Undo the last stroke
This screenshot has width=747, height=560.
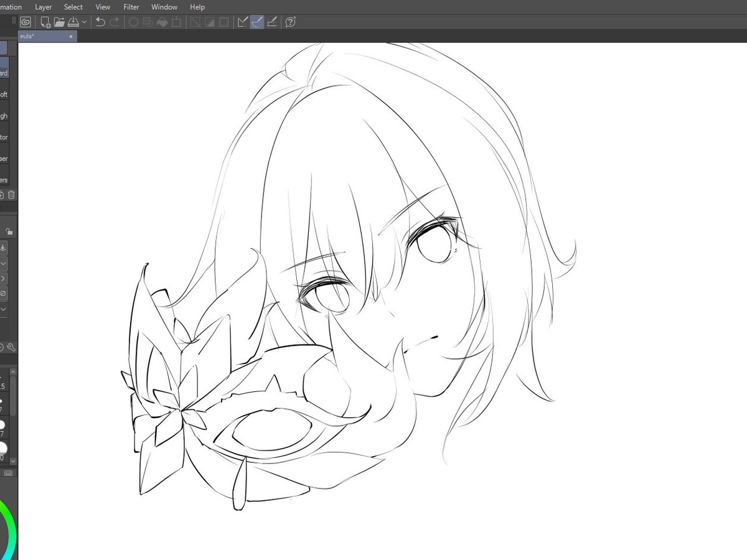pos(100,22)
